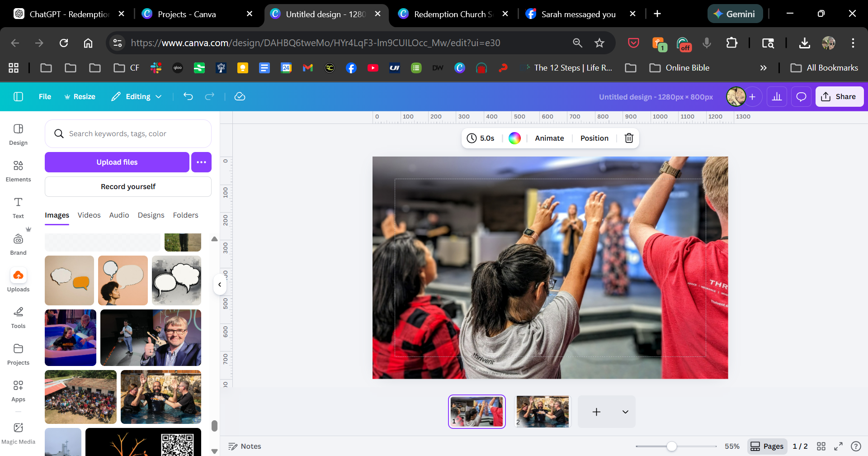Toggle grid view of pages
The width and height of the screenshot is (868, 456).
point(821,446)
